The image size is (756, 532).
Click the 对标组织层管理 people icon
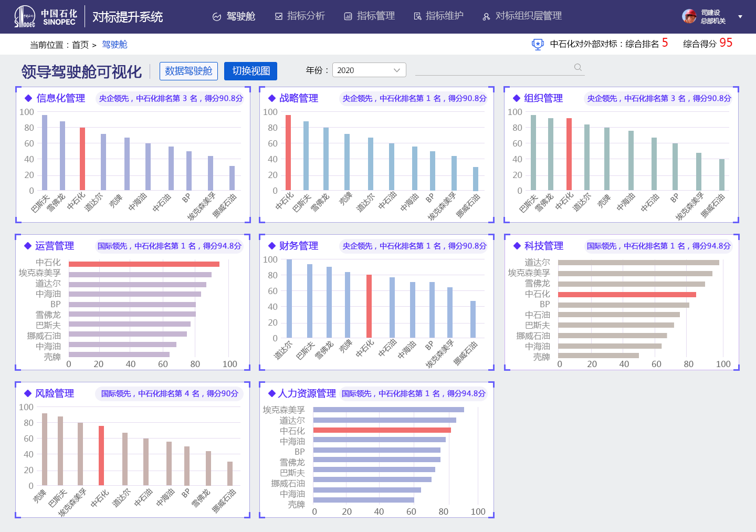point(486,17)
